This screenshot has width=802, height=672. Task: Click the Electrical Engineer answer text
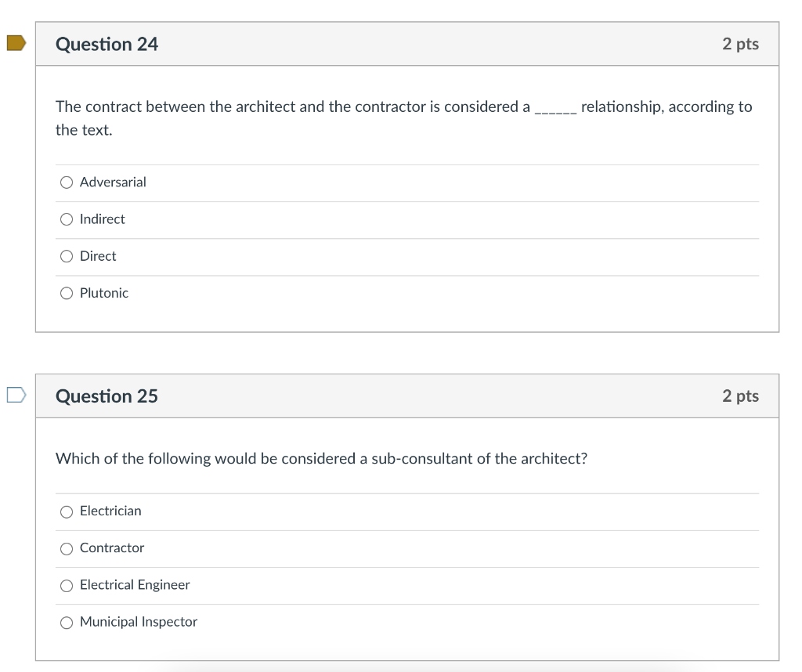134,585
